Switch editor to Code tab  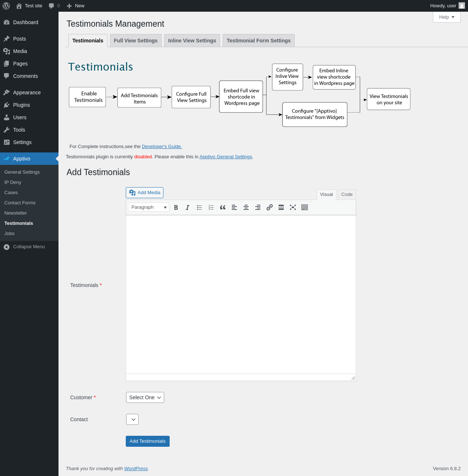point(347,194)
